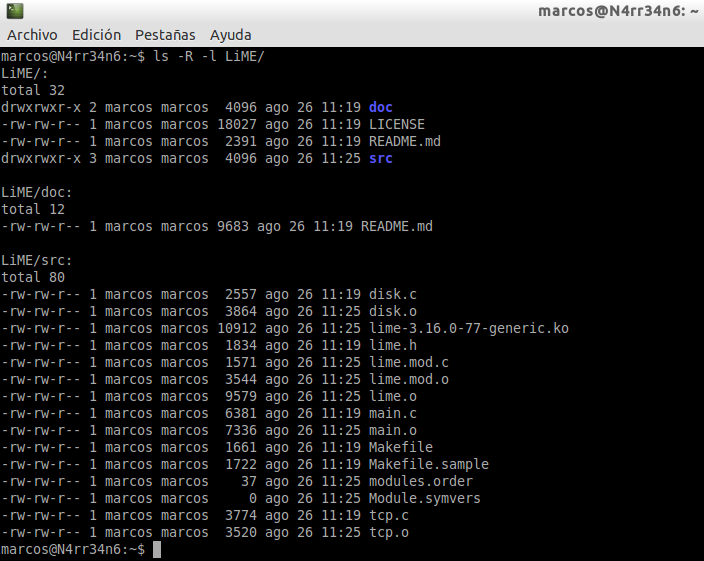Open the Ayuda menu

[x=230, y=35]
